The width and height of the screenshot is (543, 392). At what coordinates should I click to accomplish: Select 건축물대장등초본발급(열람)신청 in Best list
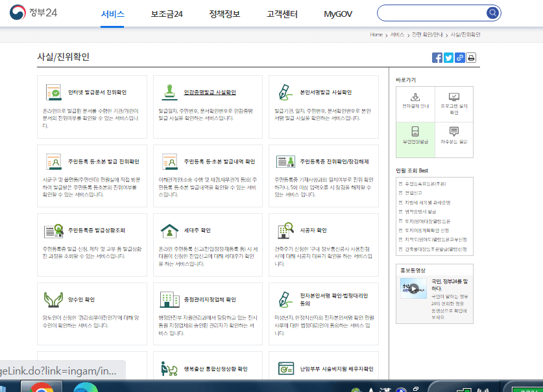click(436, 249)
